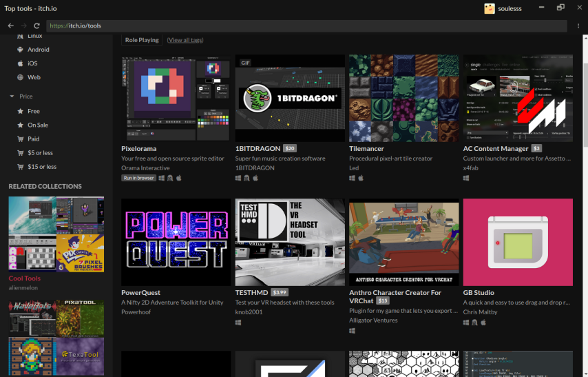This screenshot has width=588, height=377.
Task: Filter tools by $15 or less
Action: (x=41, y=167)
